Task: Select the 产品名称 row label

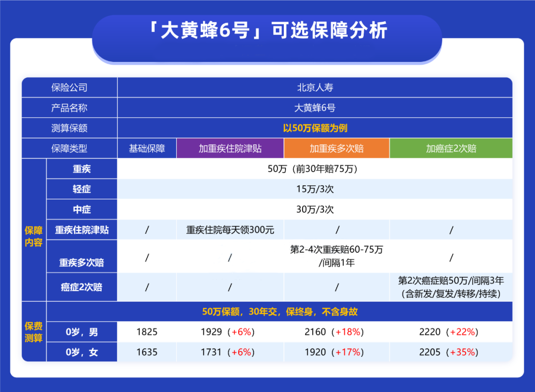Action: pyautogui.click(x=69, y=108)
